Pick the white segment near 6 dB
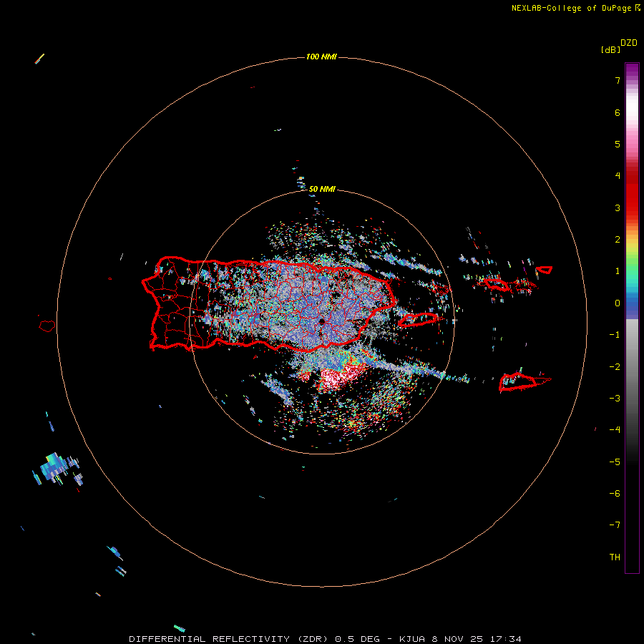 (632, 109)
